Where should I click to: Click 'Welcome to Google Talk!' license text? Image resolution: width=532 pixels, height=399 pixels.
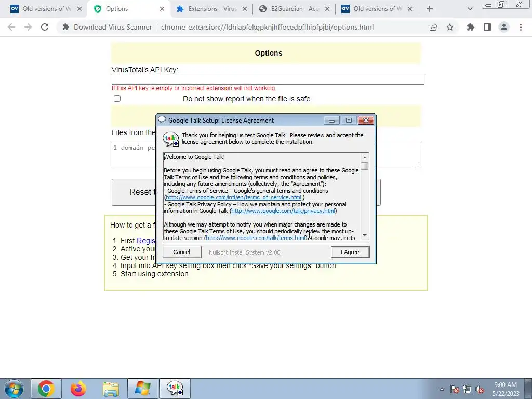[194, 157]
